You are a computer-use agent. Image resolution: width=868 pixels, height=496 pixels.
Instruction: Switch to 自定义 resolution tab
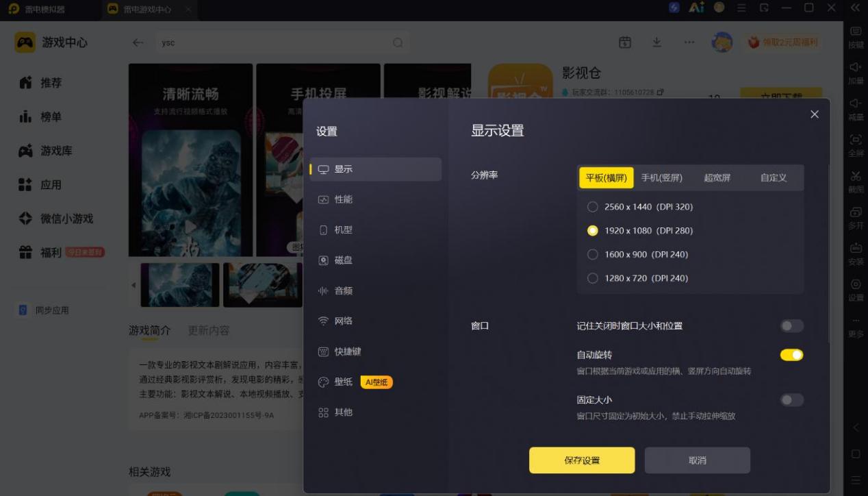(774, 177)
